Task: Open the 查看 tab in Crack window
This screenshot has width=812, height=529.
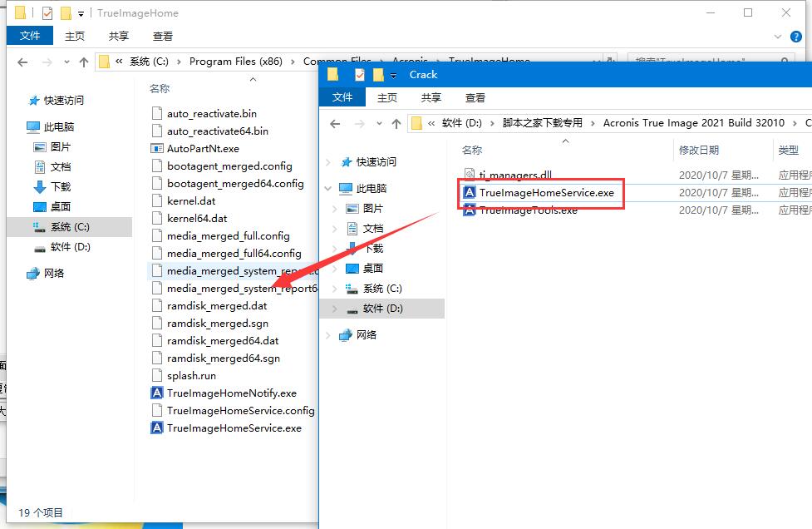Action: pyautogui.click(x=475, y=97)
